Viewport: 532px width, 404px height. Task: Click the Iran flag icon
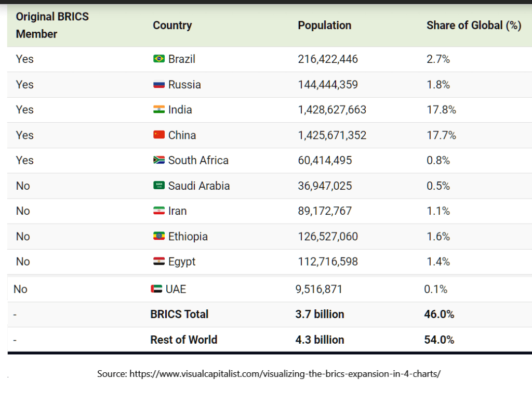159,211
